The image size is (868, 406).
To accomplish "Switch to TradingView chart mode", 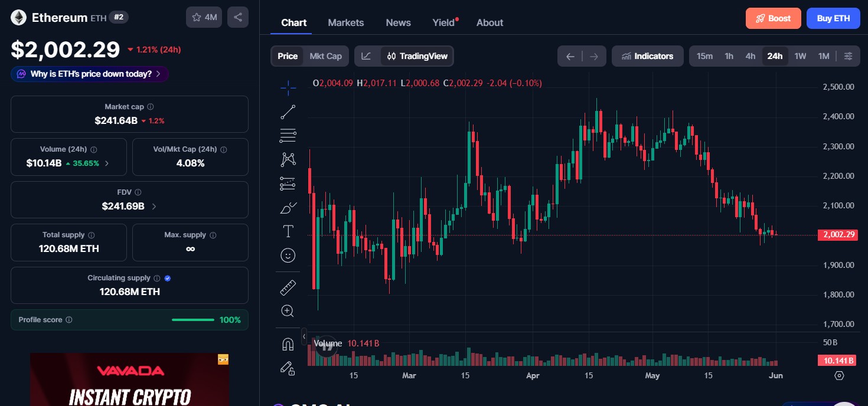I will pos(417,56).
